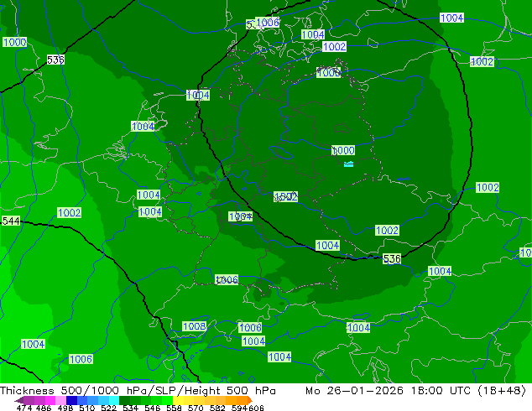Pick the light pink legend swatch

(x=60, y=400)
